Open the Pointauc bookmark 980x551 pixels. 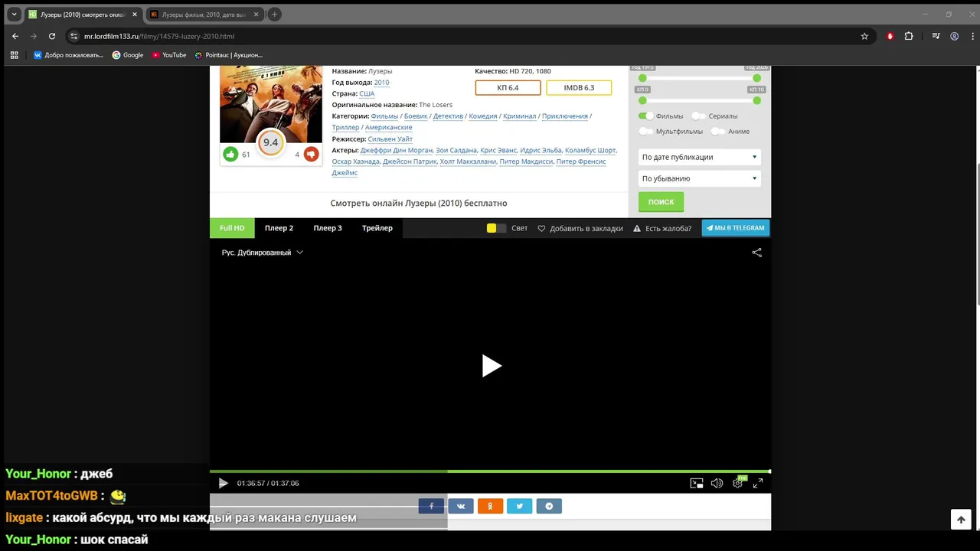[x=228, y=55]
